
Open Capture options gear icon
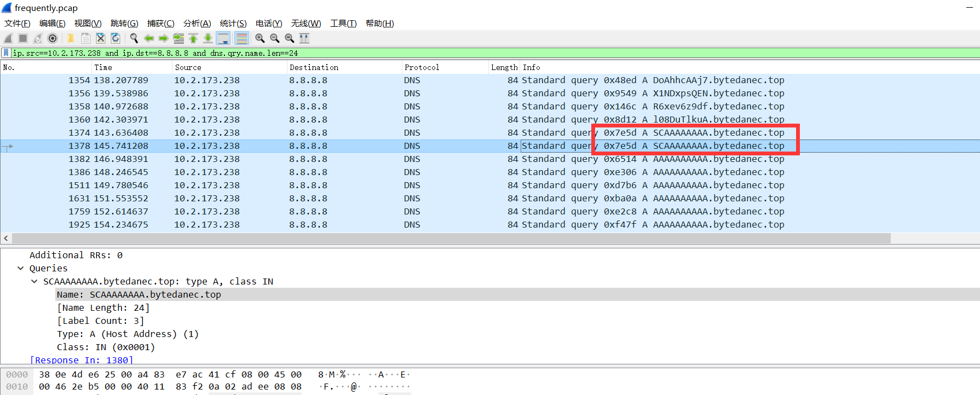tap(53, 38)
